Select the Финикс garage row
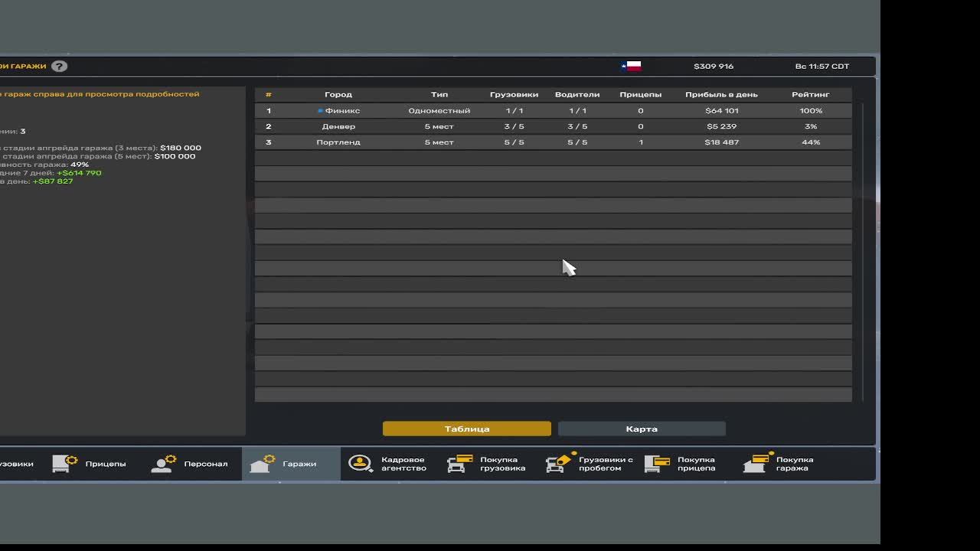 pos(553,111)
